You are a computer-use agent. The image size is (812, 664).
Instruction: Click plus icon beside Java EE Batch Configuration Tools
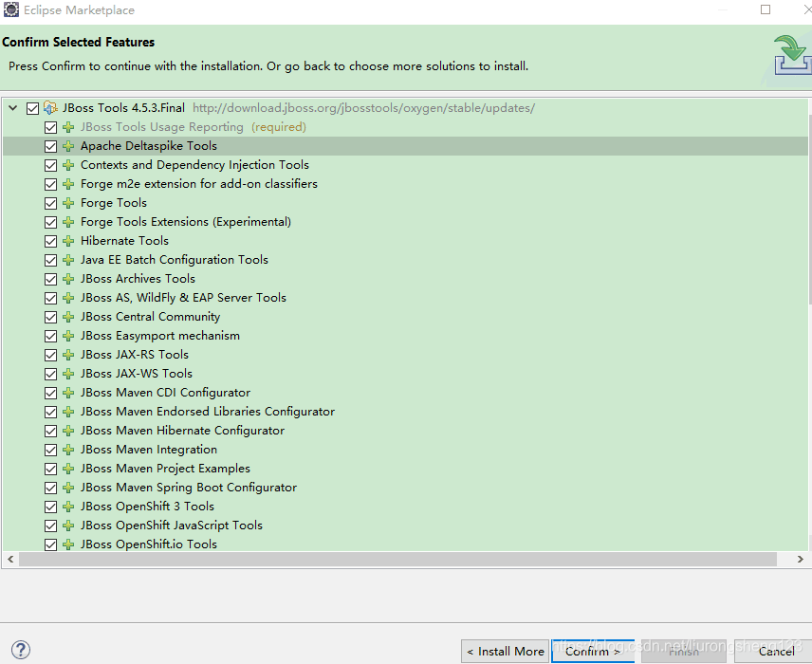[x=68, y=260]
